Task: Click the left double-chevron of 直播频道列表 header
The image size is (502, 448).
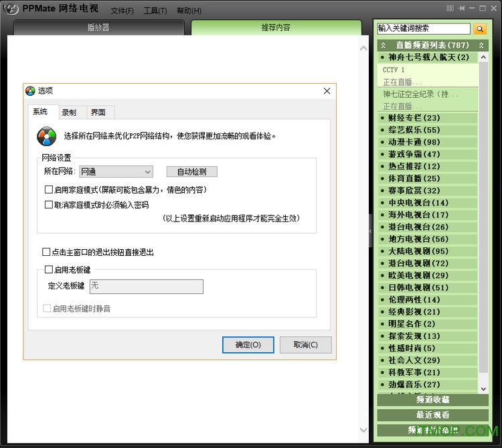Action: (384, 45)
